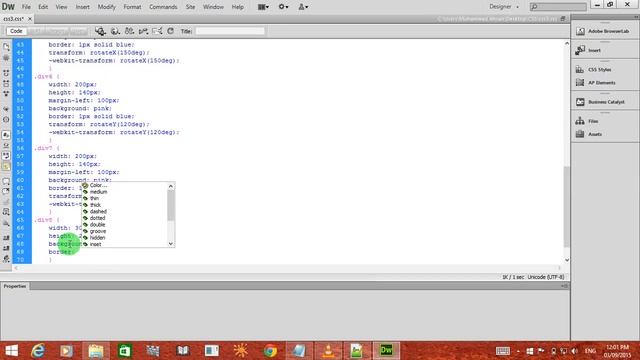
Task: Click the code hint list scroll-up arrow
Action: click(x=171, y=186)
